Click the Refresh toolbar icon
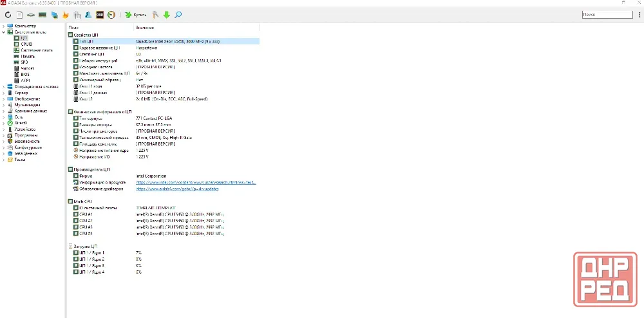 (8, 15)
